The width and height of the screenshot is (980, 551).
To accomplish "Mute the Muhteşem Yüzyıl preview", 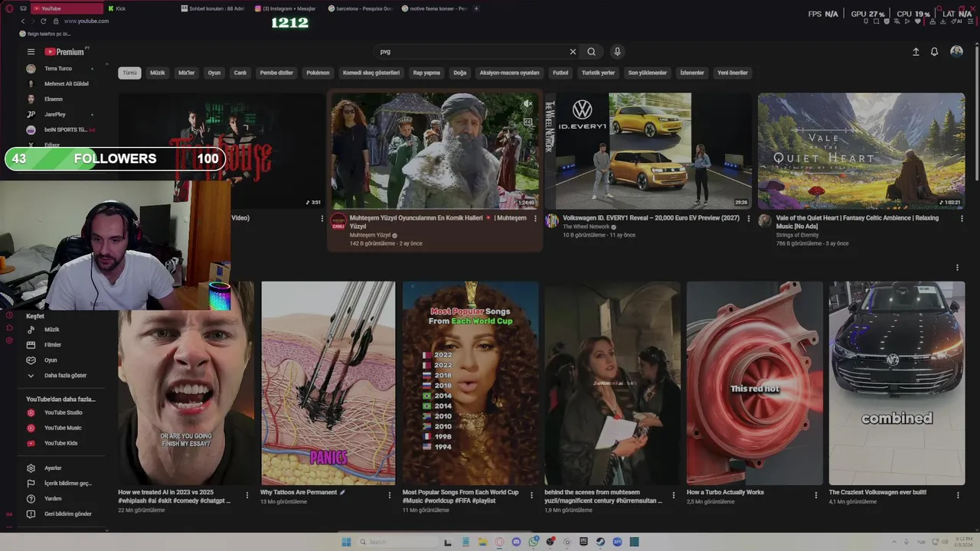I will click(528, 104).
